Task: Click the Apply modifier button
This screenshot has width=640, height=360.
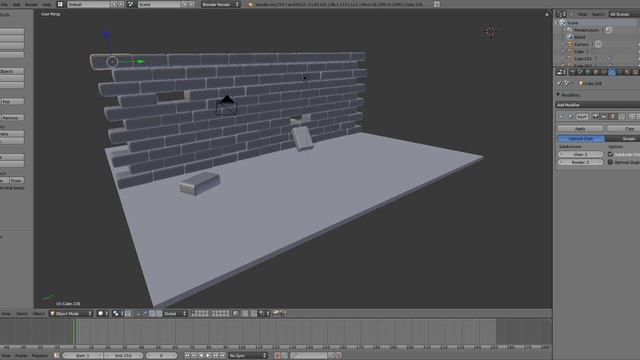Action: (x=580, y=129)
